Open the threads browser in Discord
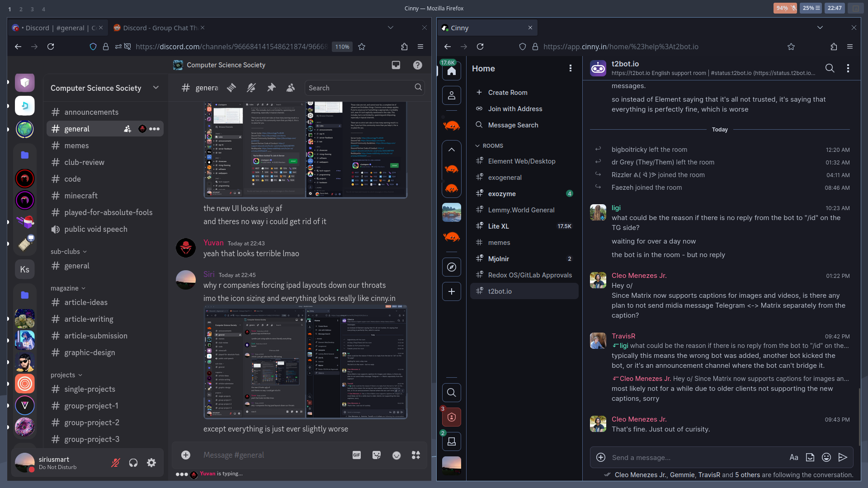The image size is (868, 488). coord(231,88)
